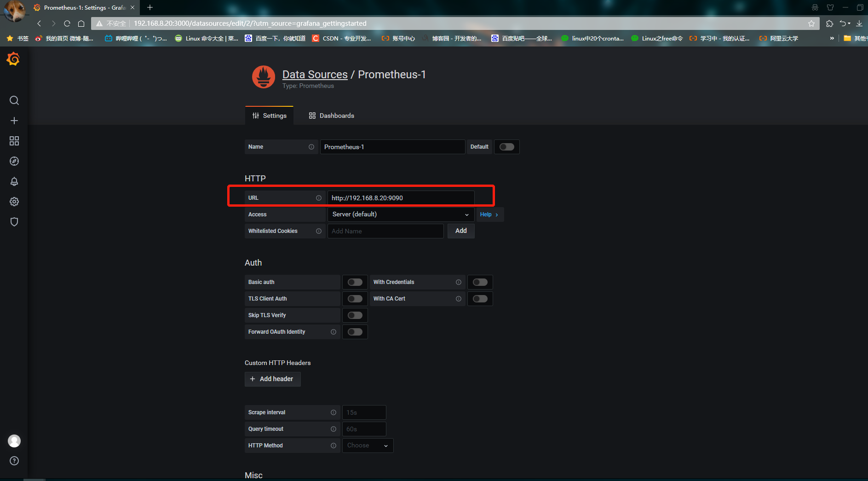
Task: Enable the Basic auth switch
Action: 355,282
